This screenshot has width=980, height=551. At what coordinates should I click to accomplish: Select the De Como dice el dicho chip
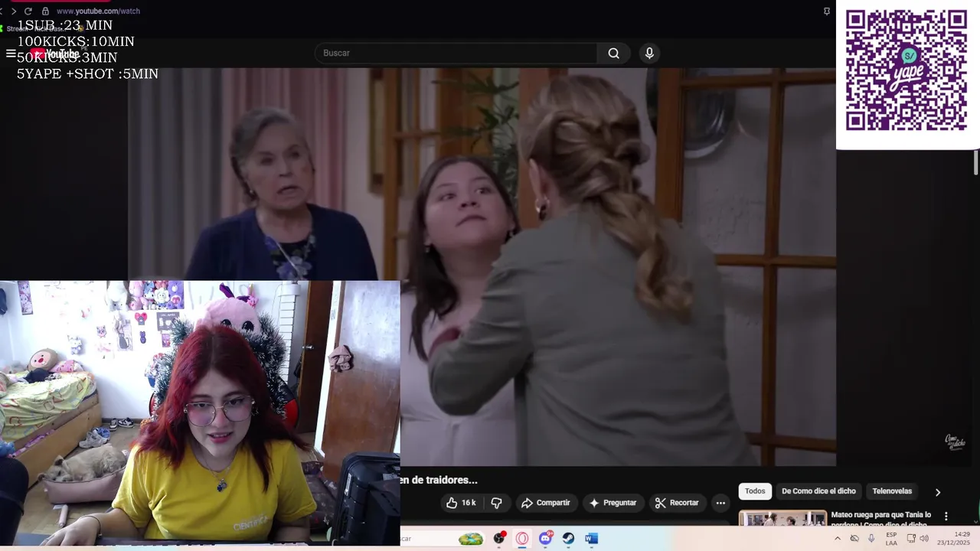[x=818, y=491]
